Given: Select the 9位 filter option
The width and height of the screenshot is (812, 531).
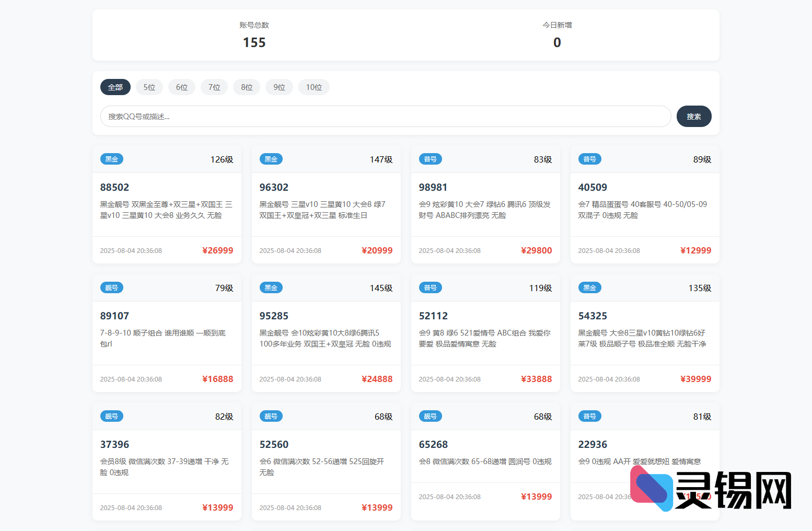Looking at the screenshot, I should tap(279, 87).
